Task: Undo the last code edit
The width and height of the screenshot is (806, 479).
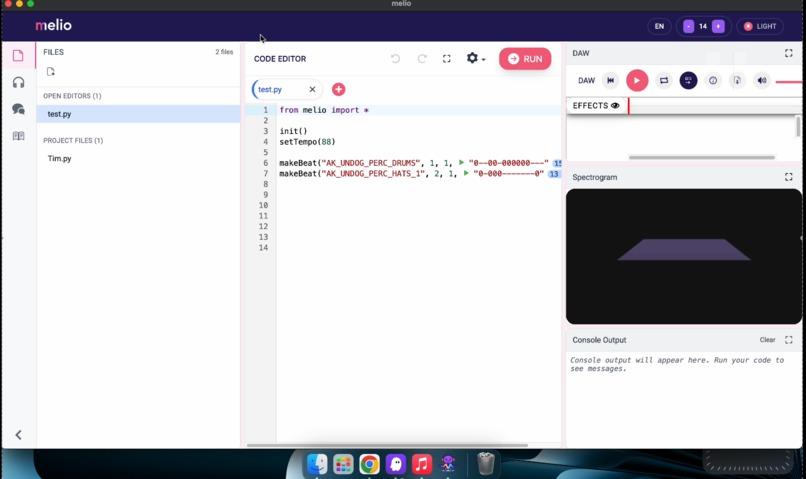Action: tap(395, 59)
